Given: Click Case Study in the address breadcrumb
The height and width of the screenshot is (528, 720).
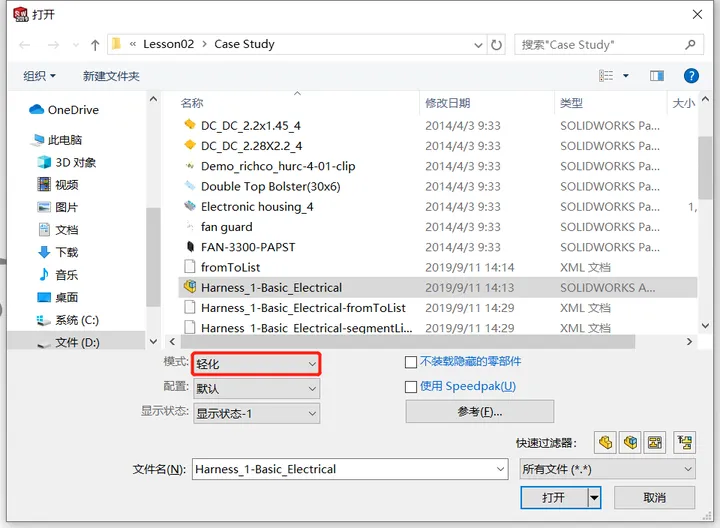Looking at the screenshot, I should tap(244, 44).
